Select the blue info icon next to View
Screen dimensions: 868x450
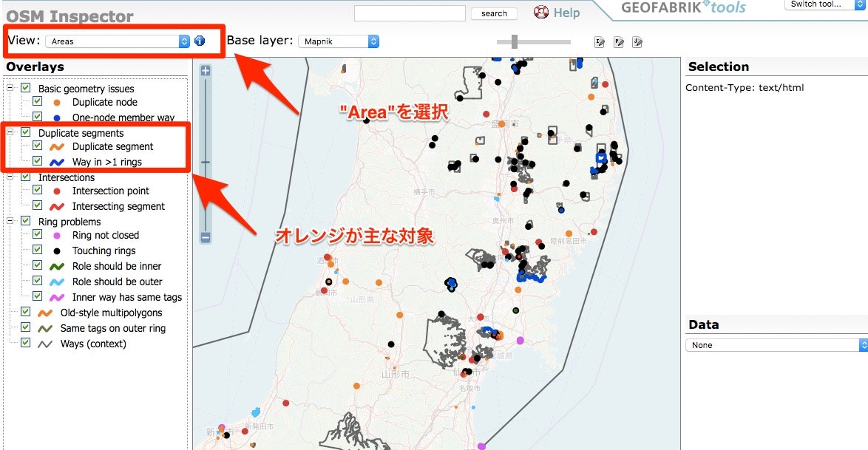pyautogui.click(x=199, y=41)
